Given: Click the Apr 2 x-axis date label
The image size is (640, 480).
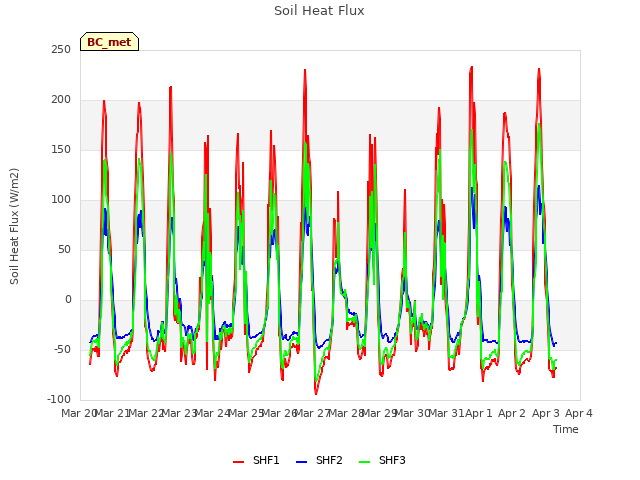Looking at the screenshot, I should [x=512, y=413].
